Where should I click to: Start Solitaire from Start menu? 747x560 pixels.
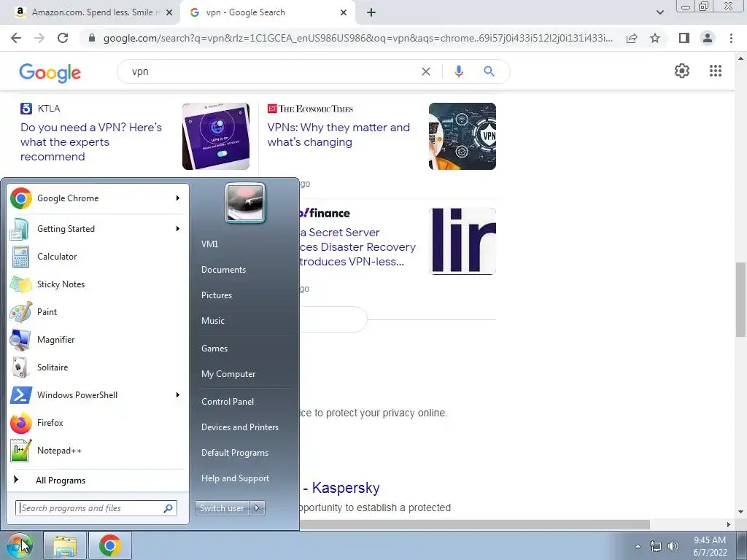click(97, 367)
